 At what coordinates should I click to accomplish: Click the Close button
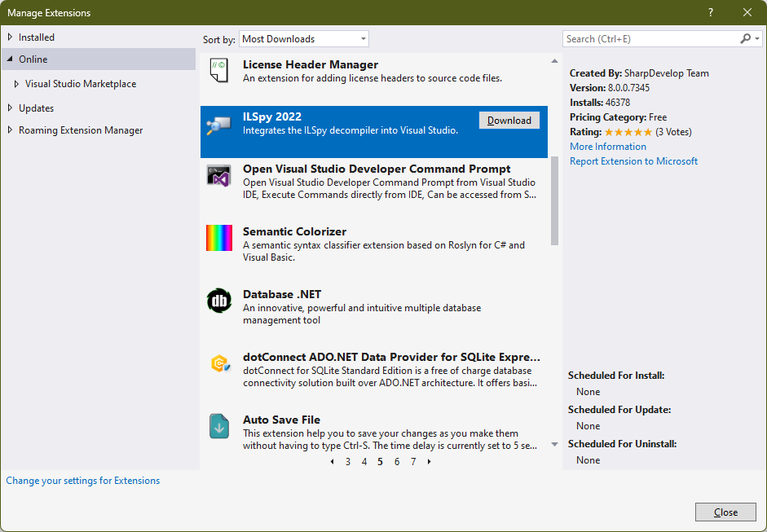pos(725,512)
